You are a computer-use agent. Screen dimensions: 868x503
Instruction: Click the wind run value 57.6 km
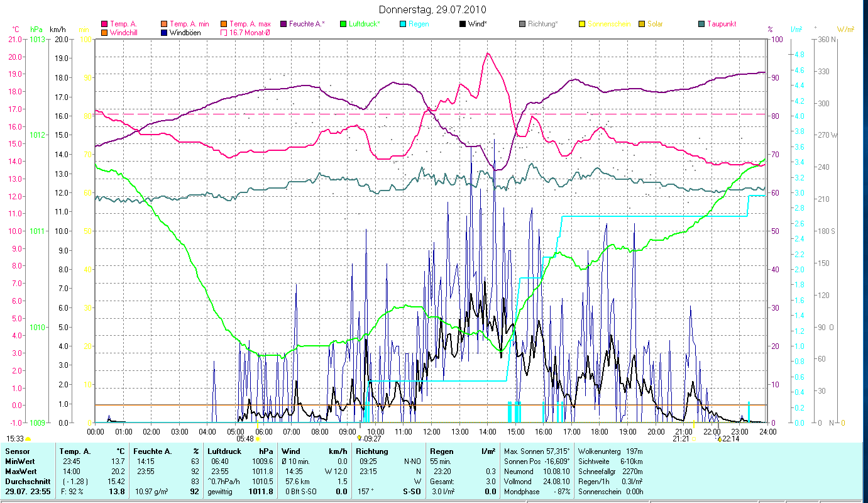pos(296,481)
